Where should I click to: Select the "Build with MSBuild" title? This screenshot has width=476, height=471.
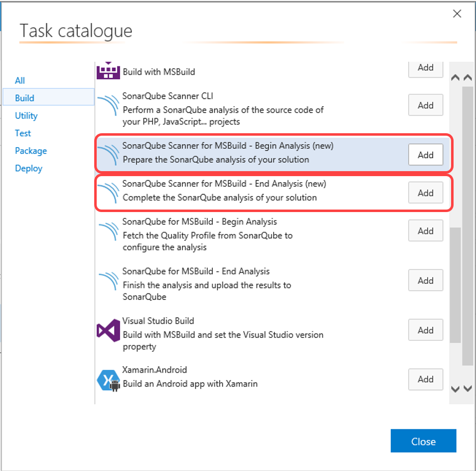click(159, 72)
